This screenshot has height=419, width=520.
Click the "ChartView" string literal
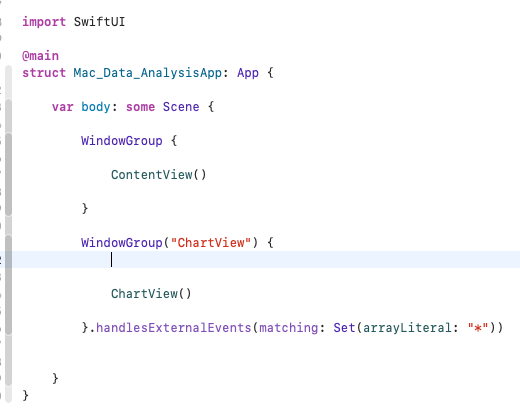coord(211,243)
